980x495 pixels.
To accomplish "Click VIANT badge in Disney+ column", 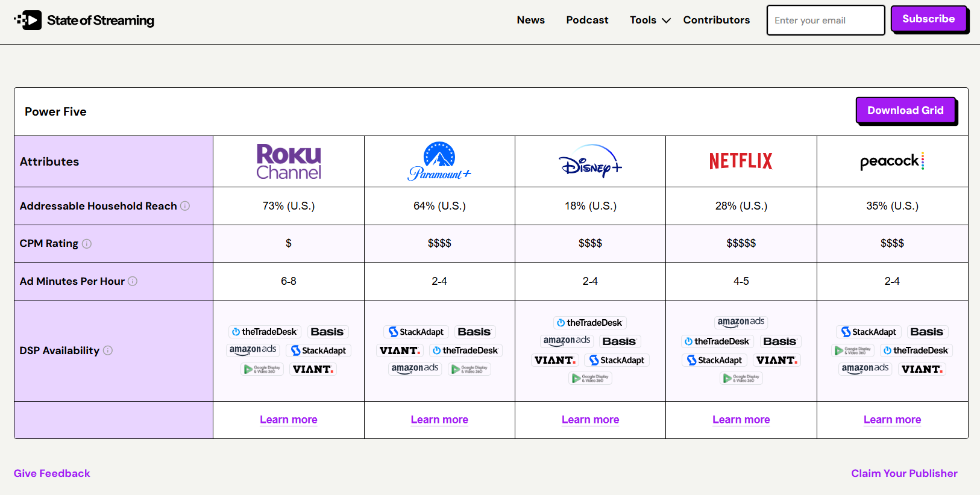I will coord(555,360).
